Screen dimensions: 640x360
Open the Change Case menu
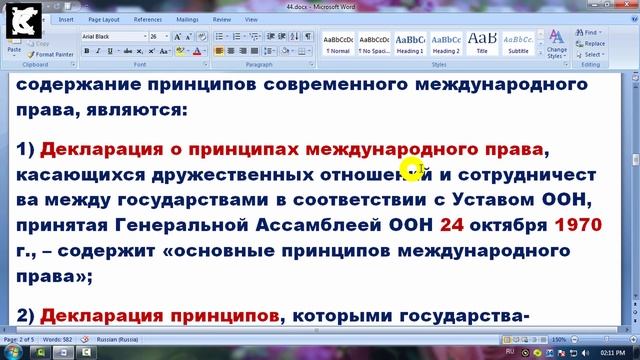click(x=164, y=51)
